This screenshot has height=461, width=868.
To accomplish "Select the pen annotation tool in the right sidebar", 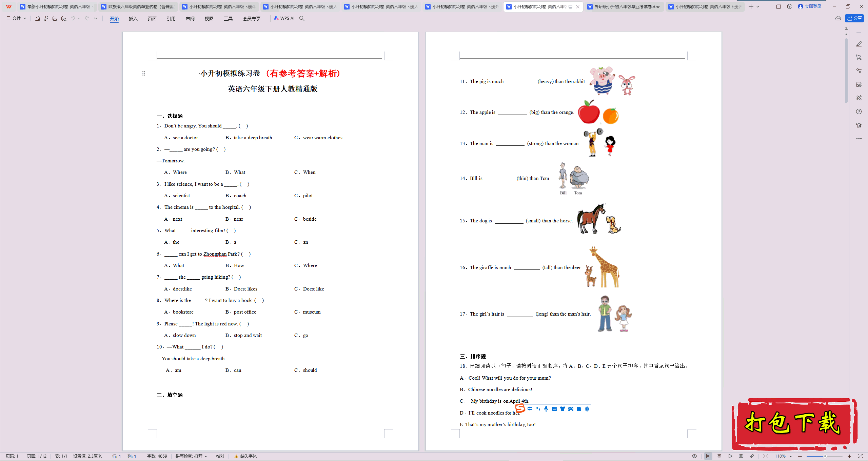I will [859, 44].
